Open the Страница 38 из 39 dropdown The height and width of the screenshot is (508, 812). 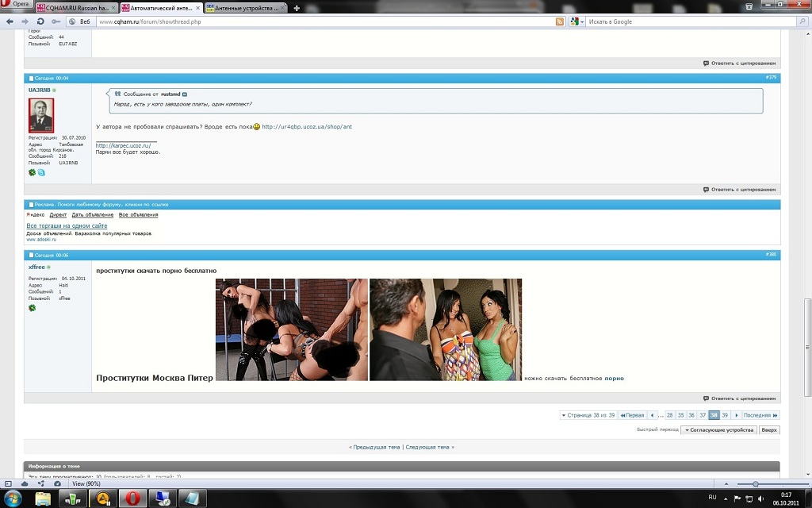588,415
